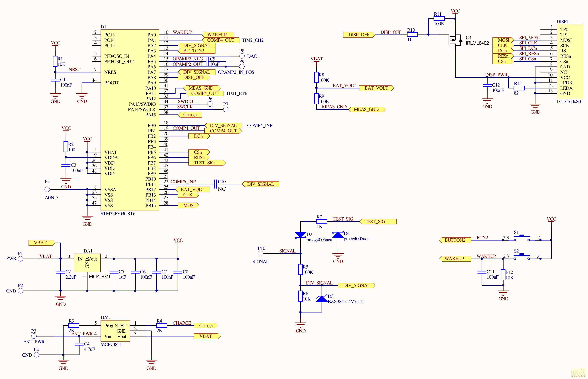
Task: Click capacitor C9 10pF symbol
Action: [x=207, y=61]
